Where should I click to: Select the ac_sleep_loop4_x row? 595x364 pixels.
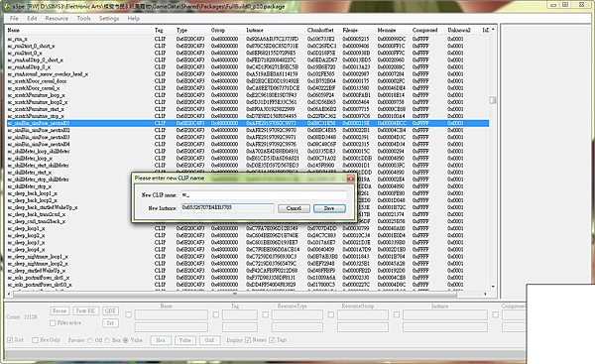247,249
